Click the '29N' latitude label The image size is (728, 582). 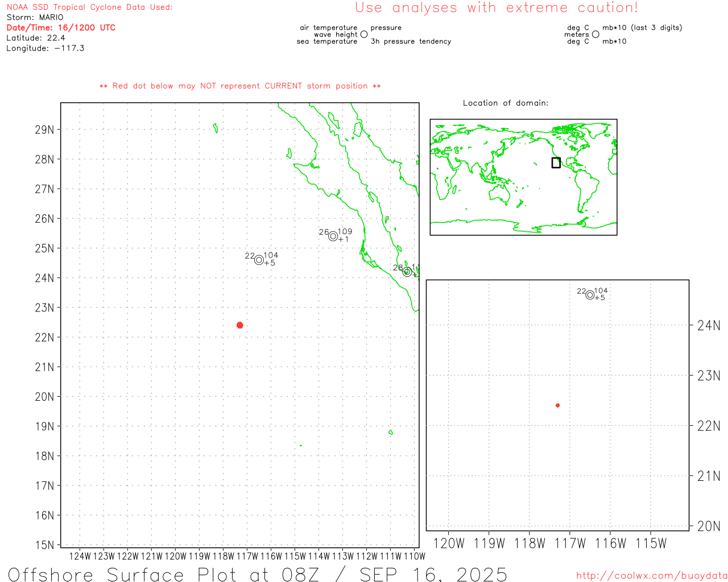(x=44, y=130)
